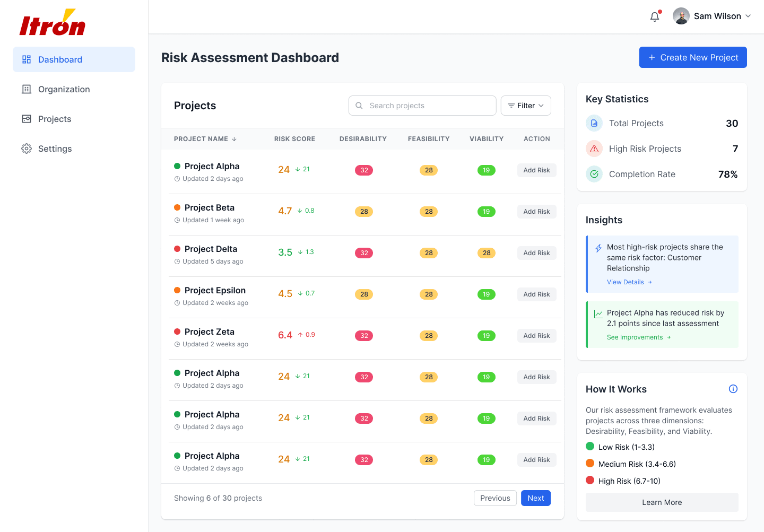Click the lightning bolt insight icon
The width and height of the screenshot is (764, 532).
pyautogui.click(x=598, y=248)
